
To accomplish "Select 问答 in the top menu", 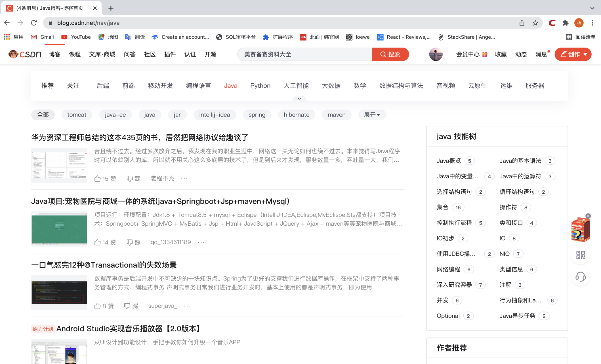I will tap(130, 54).
